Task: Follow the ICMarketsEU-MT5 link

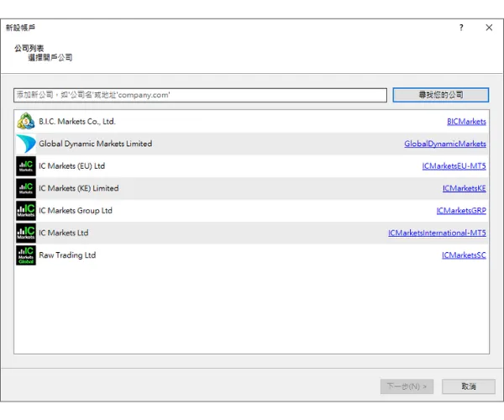Action: coord(454,166)
